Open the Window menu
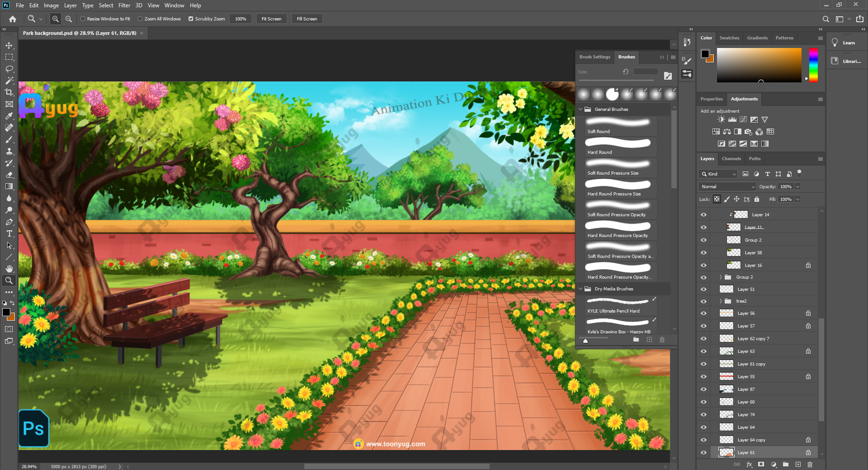 (x=174, y=5)
